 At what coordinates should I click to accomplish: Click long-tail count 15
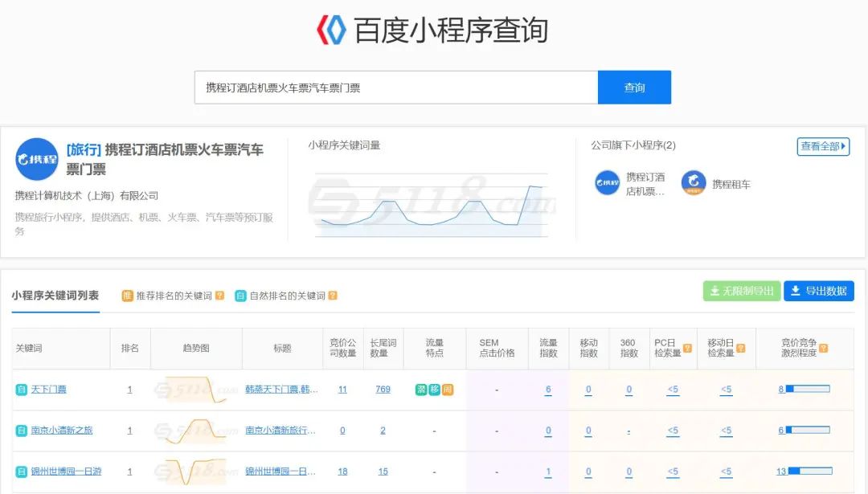pos(383,472)
